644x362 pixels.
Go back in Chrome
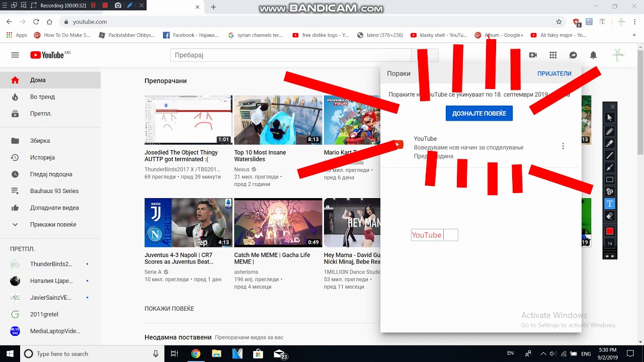coord(9,22)
